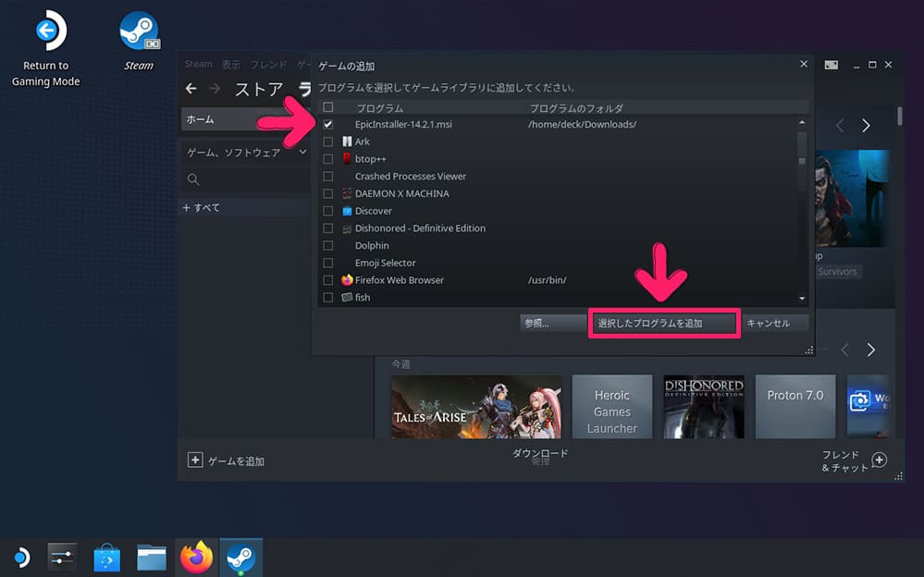The width and height of the screenshot is (924, 577).
Task: Open フレンド & チャット
Action: point(844,460)
